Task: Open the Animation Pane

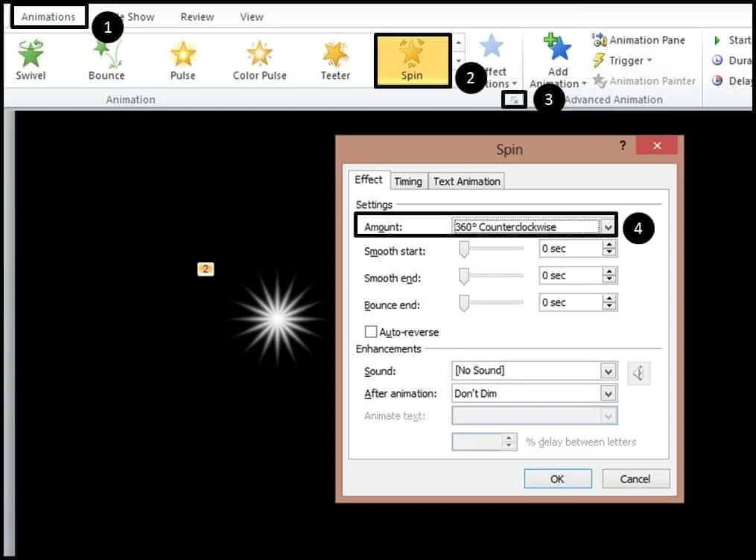Action: 638,40
